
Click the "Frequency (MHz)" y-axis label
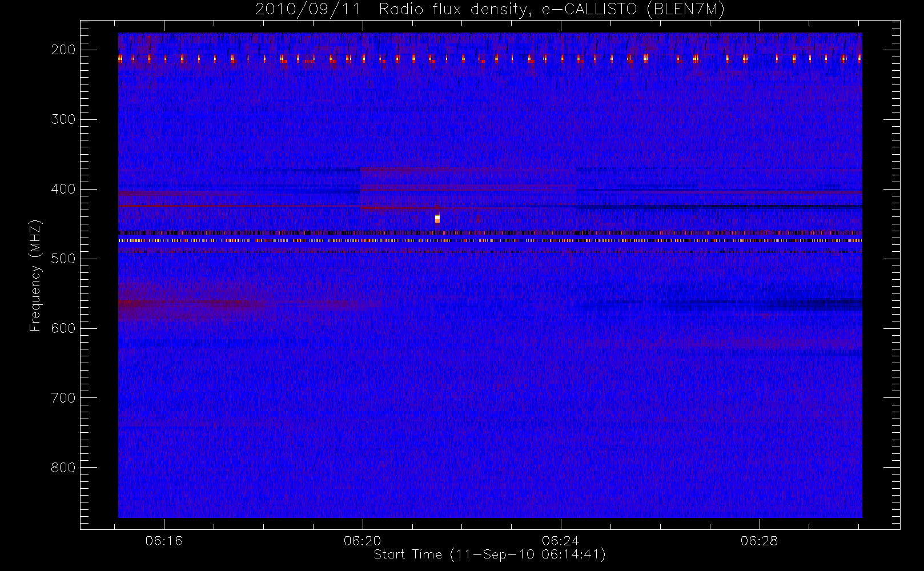(x=35, y=275)
